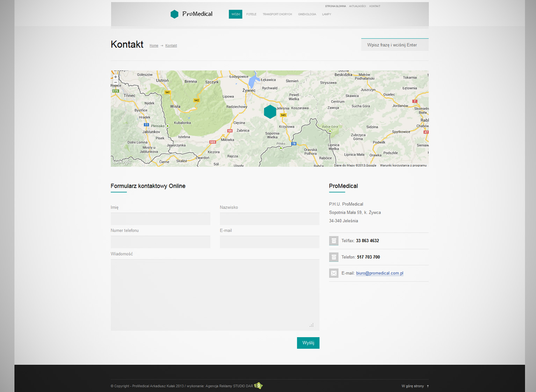Click the W górę strony link
The height and width of the screenshot is (392, 536).
415,386
